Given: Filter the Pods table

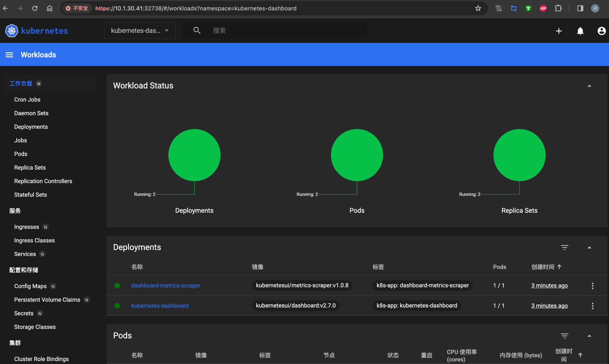Looking at the screenshot, I should (x=564, y=336).
